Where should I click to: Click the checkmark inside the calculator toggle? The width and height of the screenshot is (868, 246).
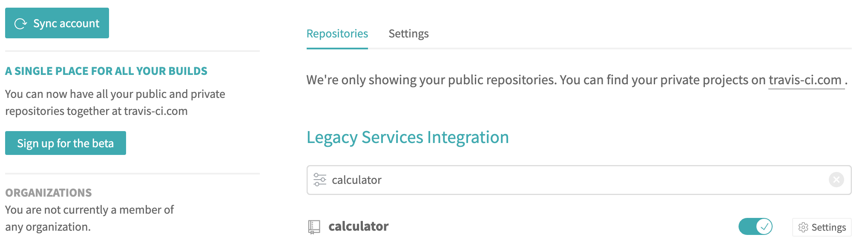point(765,227)
